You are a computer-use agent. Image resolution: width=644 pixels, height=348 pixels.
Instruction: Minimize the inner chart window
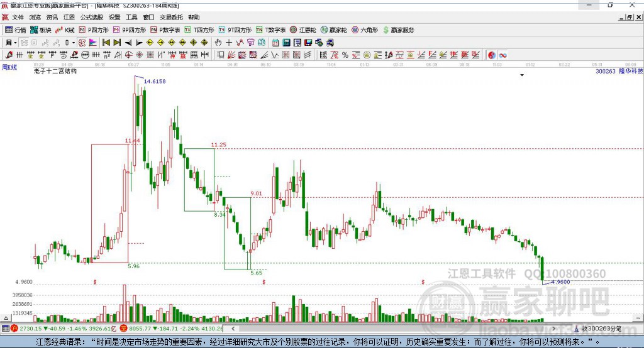[622, 17]
